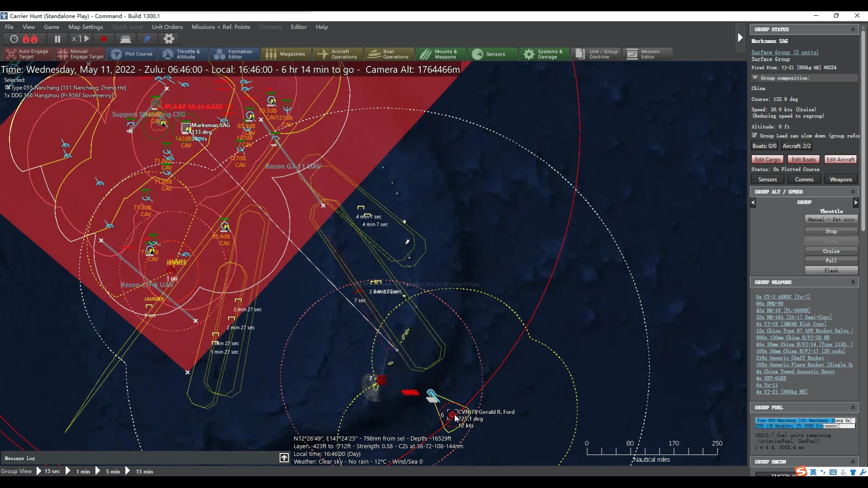Click the red flames icon in toolbar
Viewport: 868px width, 488px height.
pos(31,39)
